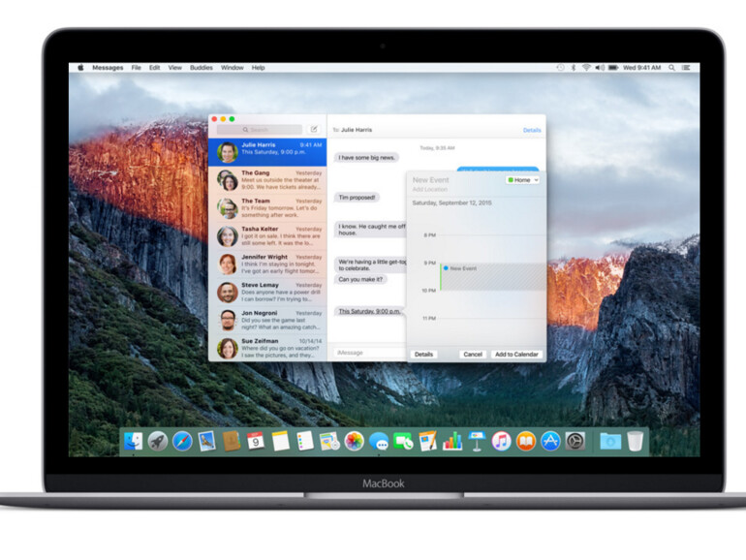Viewport: 746px width, 560px height.
Task: Open iBooks from the dock
Action: point(526,441)
